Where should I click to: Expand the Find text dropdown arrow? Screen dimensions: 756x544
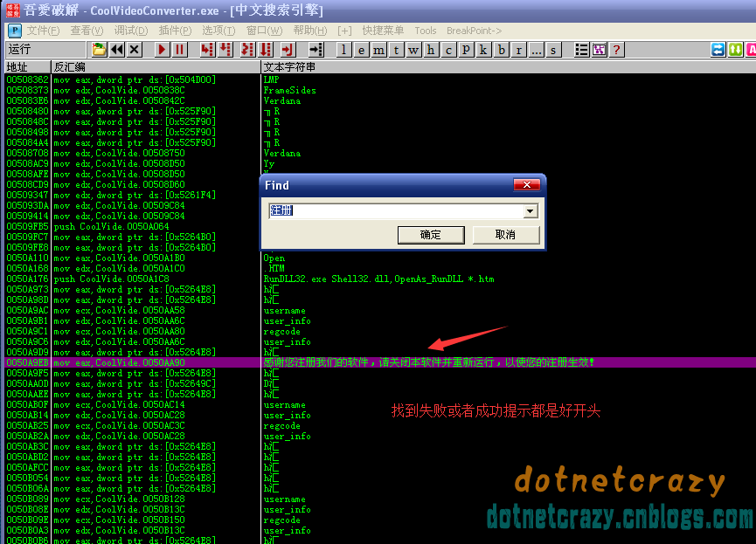531,211
